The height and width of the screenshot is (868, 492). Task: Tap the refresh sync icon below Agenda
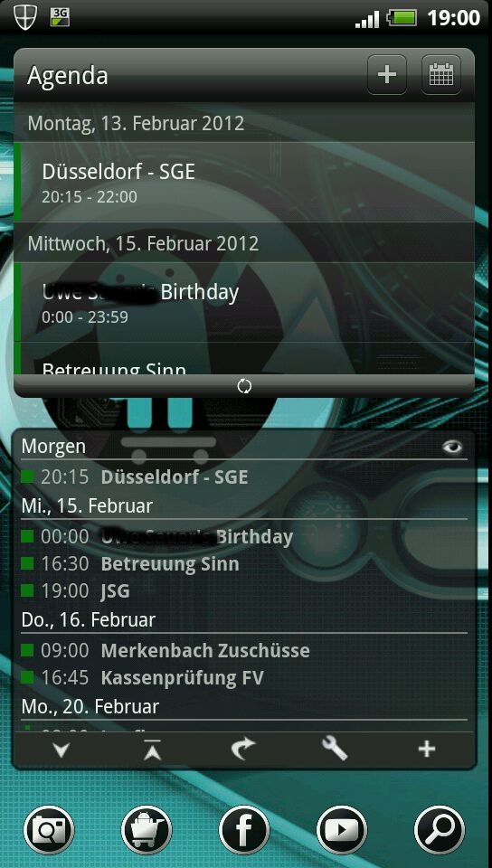[x=244, y=386]
